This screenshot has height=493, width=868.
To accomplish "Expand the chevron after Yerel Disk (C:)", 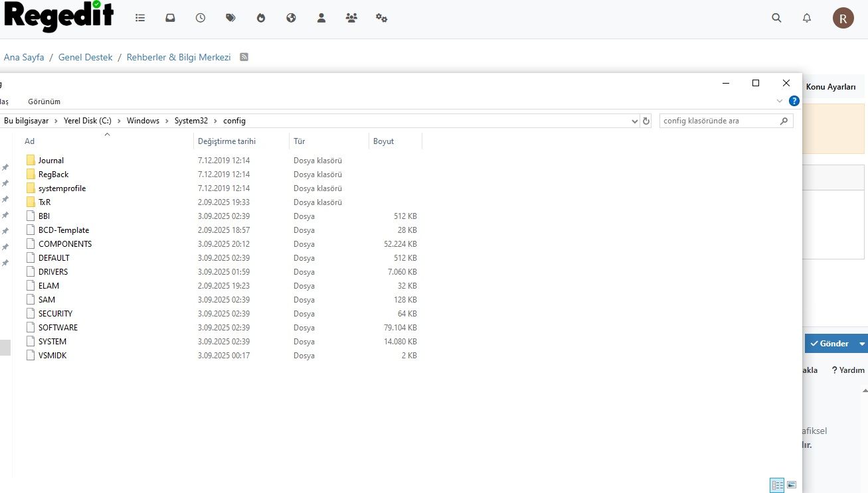I will [x=119, y=121].
